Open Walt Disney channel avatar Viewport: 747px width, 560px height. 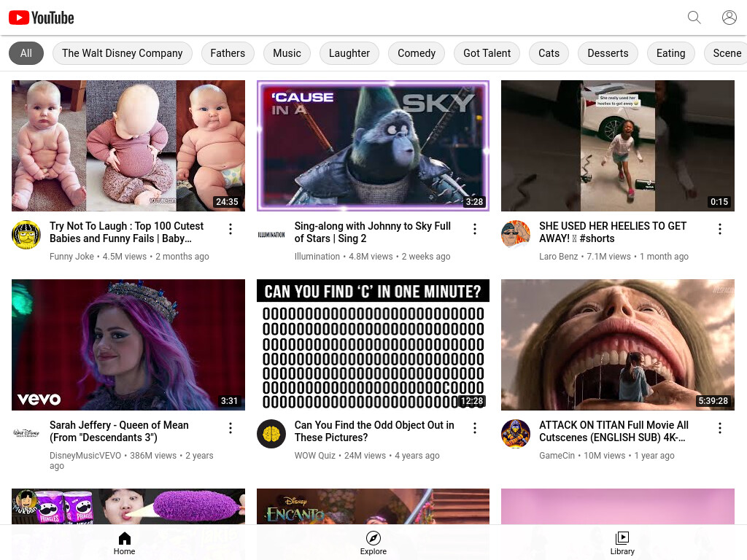click(26, 433)
